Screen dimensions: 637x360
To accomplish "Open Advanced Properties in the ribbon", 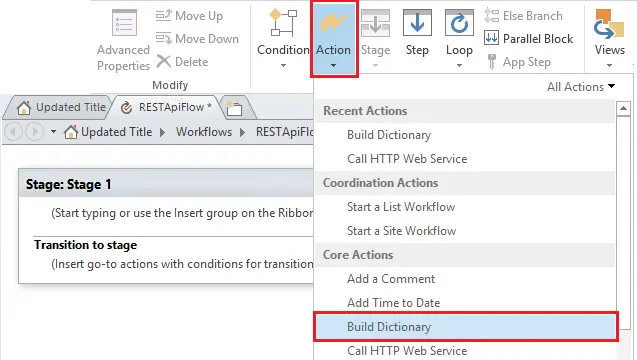I will tap(124, 40).
